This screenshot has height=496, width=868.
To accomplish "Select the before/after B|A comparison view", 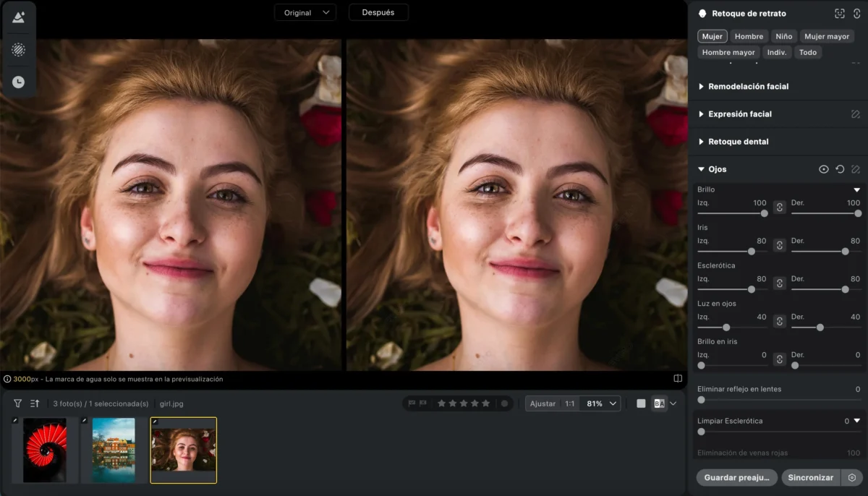I will pyautogui.click(x=659, y=403).
